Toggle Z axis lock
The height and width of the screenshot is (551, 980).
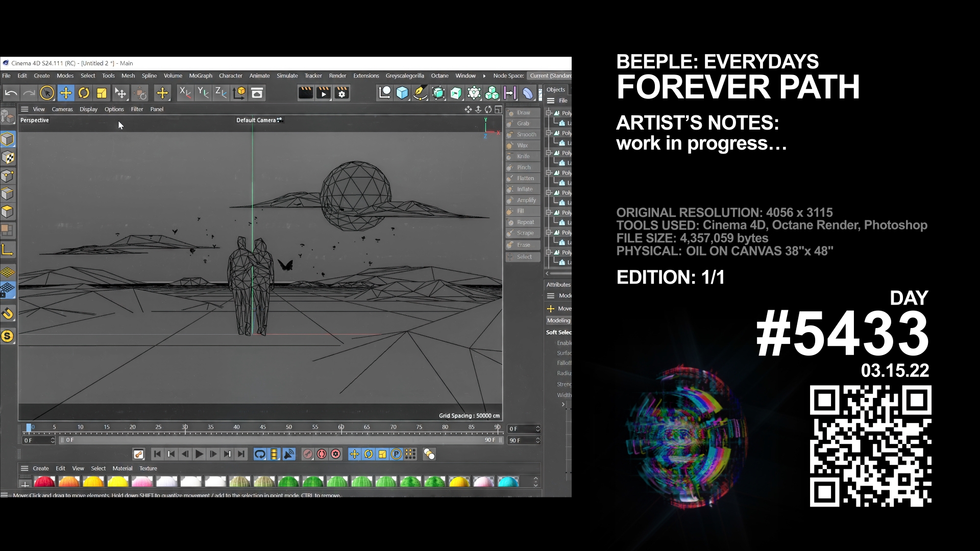point(220,93)
